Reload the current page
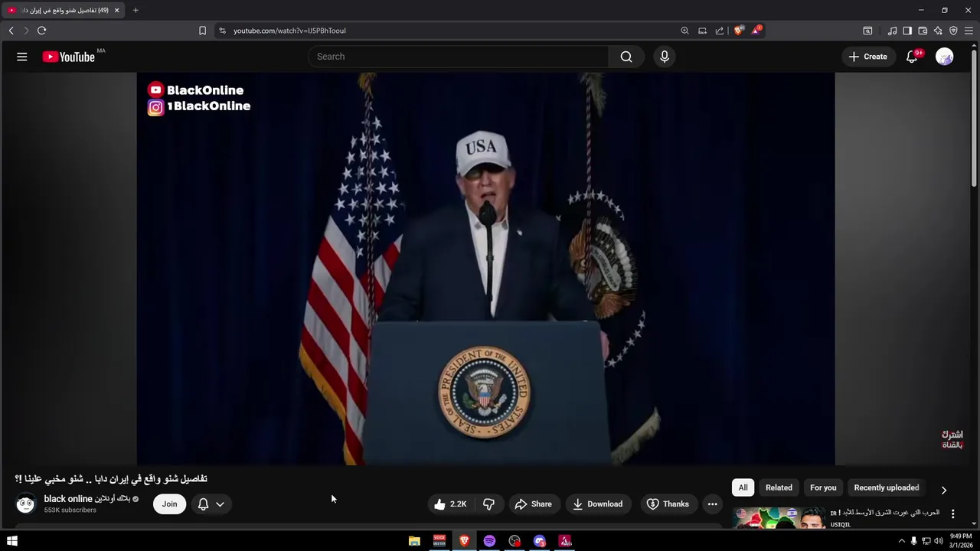Screen dimensions: 980x551 [41, 31]
